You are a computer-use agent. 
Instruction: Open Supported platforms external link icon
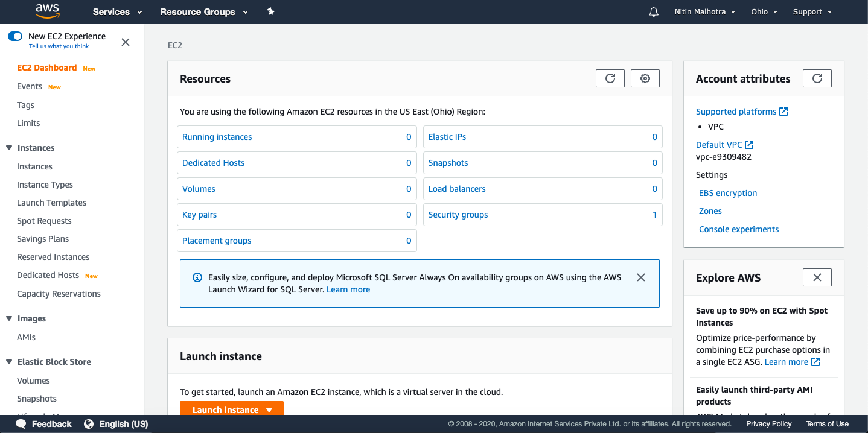pyautogui.click(x=783, y=112)
